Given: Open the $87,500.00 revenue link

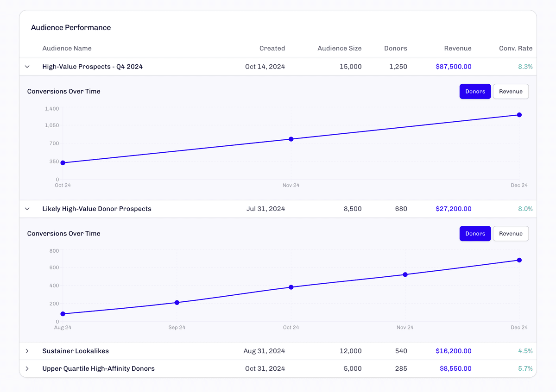Looking at the screenshot, I should pos(453,67).
